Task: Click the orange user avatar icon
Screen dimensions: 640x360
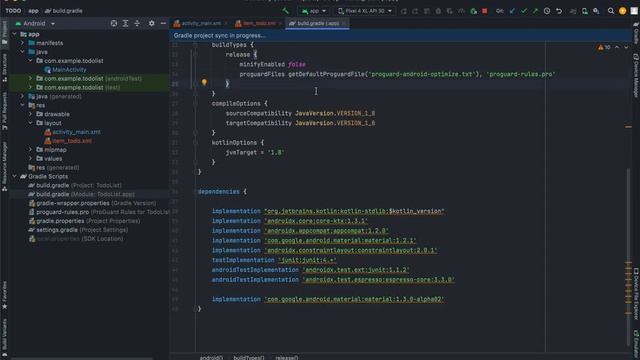Action: point(622,11)
